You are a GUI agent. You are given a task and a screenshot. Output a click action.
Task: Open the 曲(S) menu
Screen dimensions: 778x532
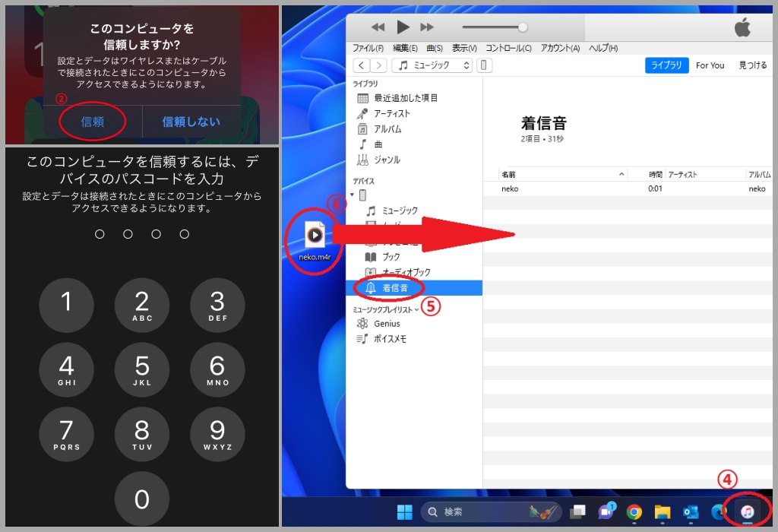click(435, 48)
